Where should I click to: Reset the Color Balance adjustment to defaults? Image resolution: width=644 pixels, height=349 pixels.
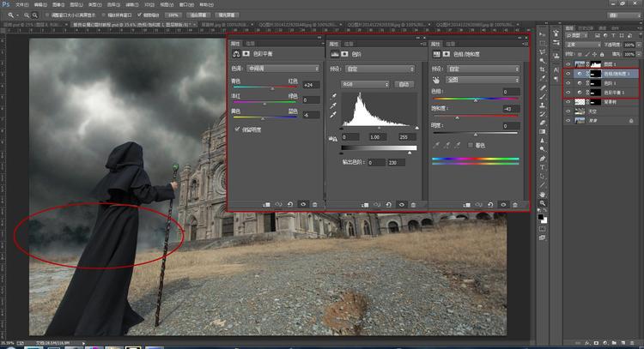coord(290,204)
